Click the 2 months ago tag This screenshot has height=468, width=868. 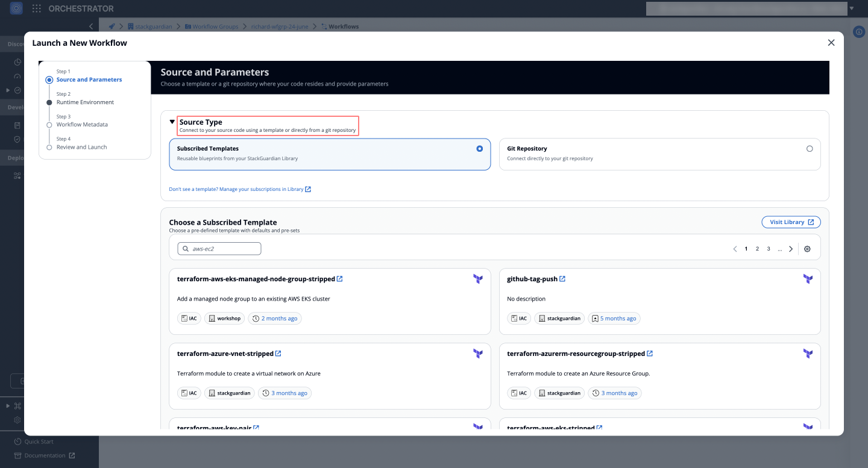tap(274, 319)
